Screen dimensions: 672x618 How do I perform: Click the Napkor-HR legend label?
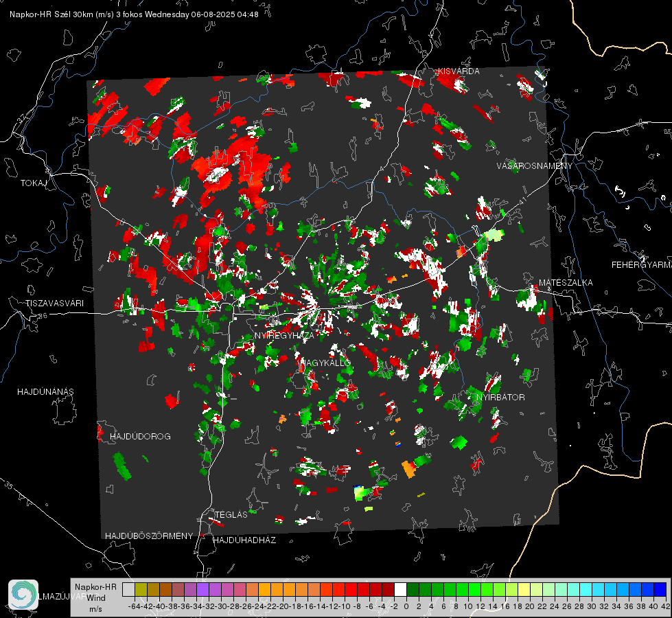(x=95, y=587)
